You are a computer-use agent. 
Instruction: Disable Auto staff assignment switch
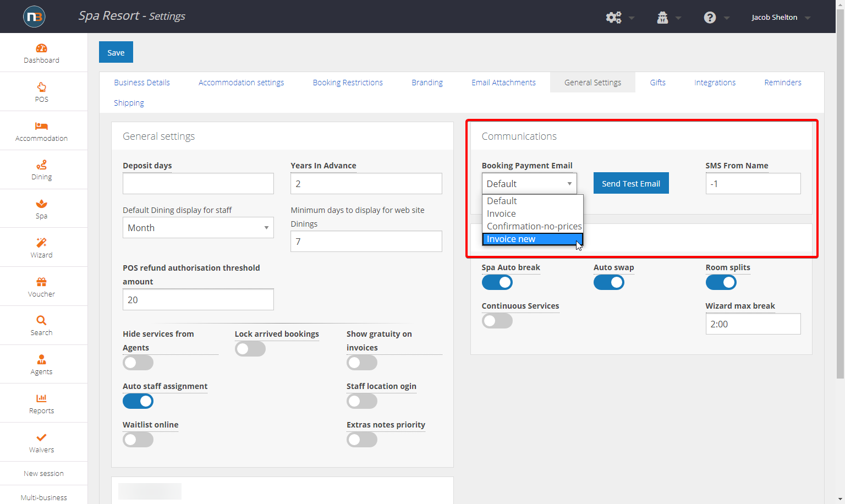[138, 401]
